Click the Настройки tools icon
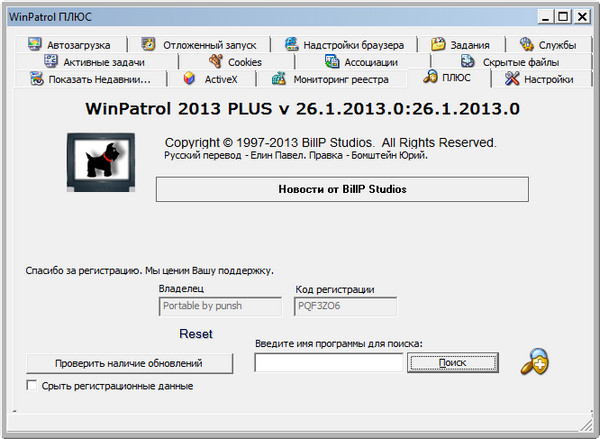600x439 pixels. 512,78
